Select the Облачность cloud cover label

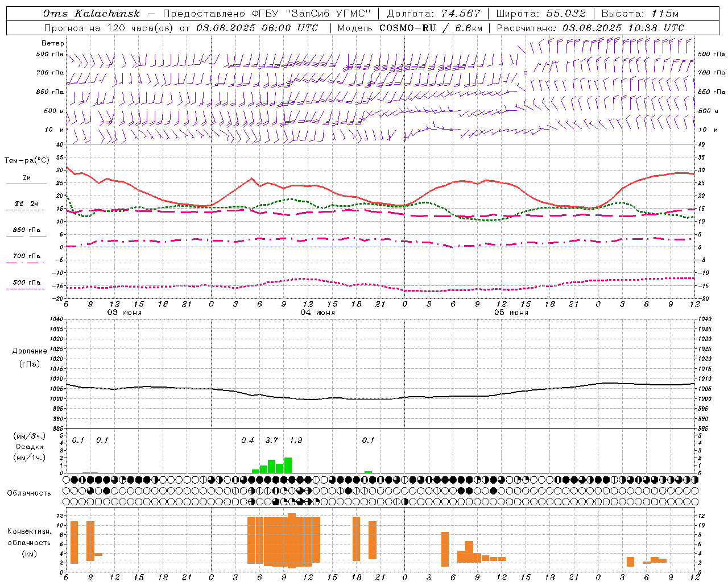tap(29, 493)
